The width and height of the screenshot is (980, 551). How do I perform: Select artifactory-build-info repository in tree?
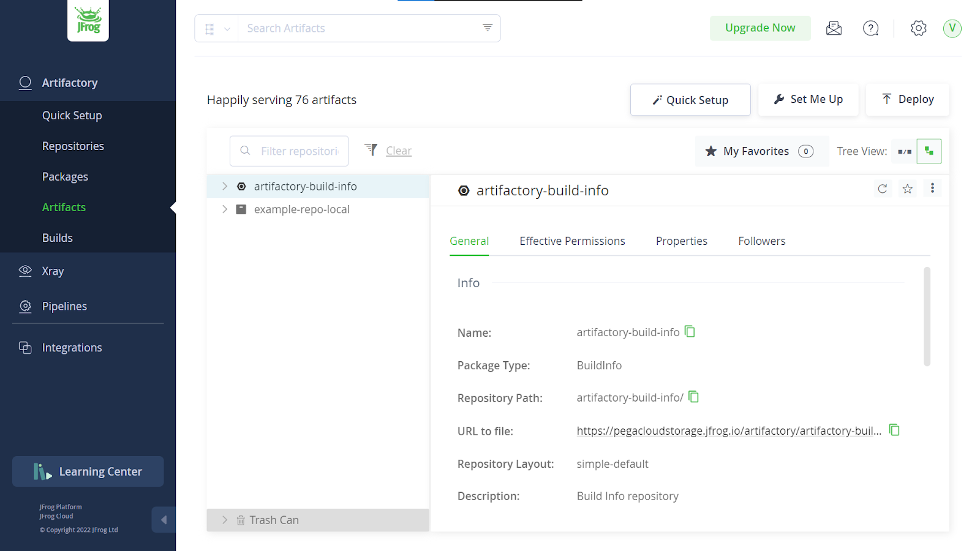point(305,187)
